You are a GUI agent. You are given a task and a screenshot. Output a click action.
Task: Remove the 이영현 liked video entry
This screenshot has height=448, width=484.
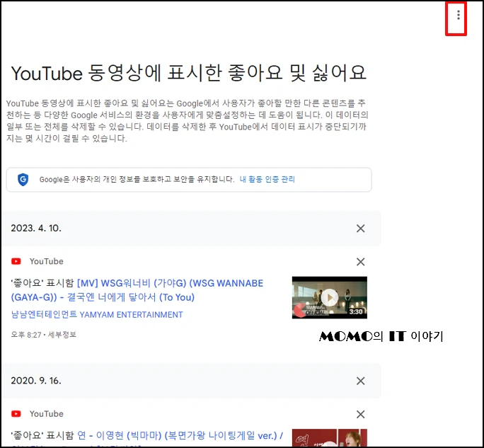(x=361, y=414)
